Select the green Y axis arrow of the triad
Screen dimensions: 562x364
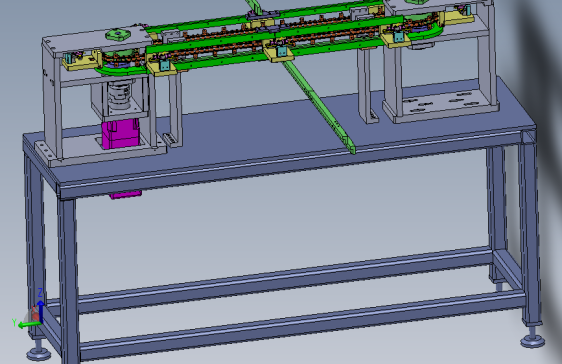coord(29,325)
